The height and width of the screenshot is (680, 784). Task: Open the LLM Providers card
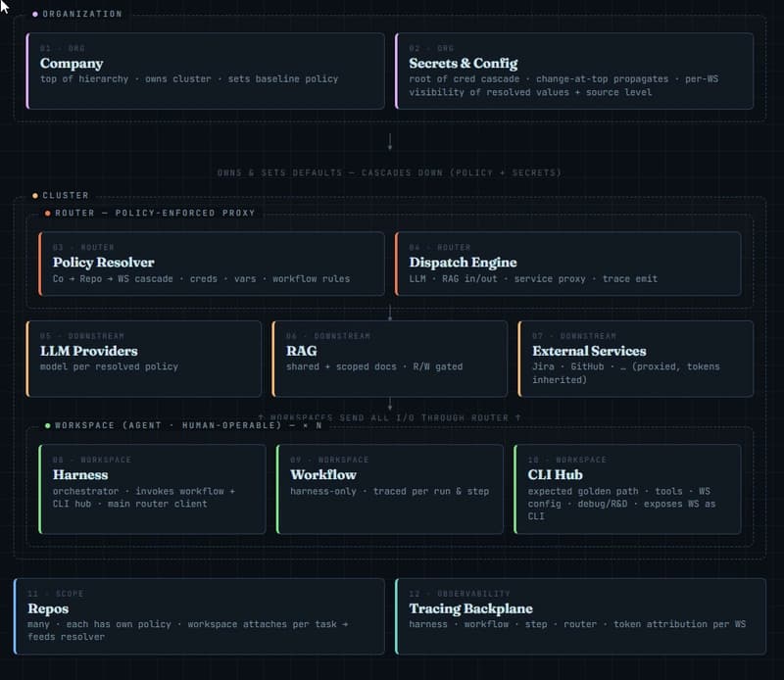pyautogui.click(x=145, y=359)
